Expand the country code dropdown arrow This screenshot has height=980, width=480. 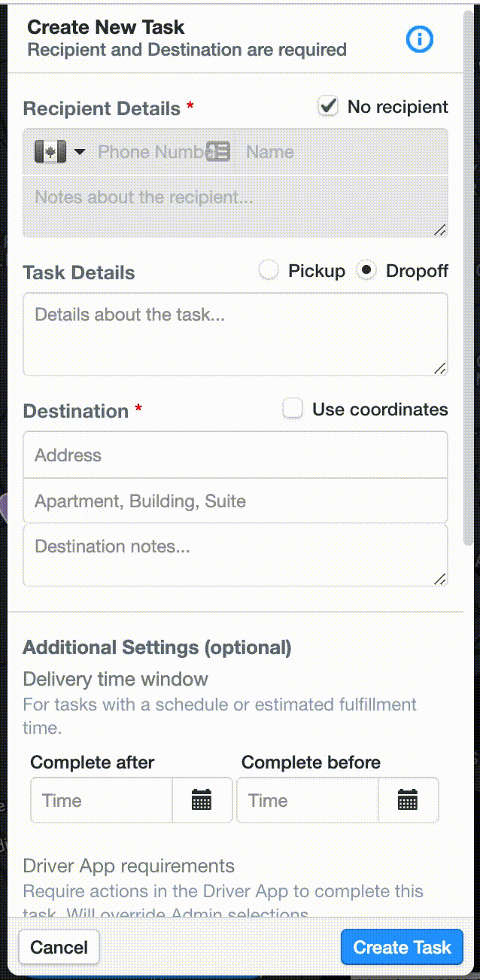(x=79, y=152)
